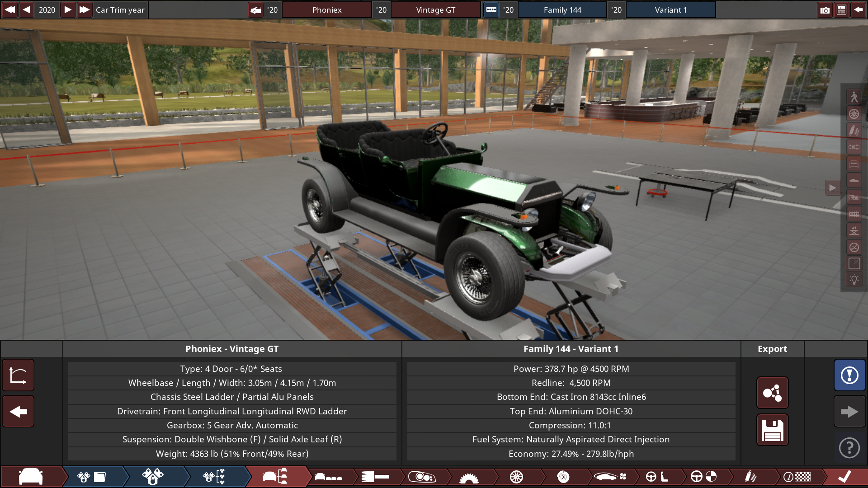Viewport: 868px width, 488px height.
Task: Click the Power 378.7 hp stat row
Action: tap(571, 369)
